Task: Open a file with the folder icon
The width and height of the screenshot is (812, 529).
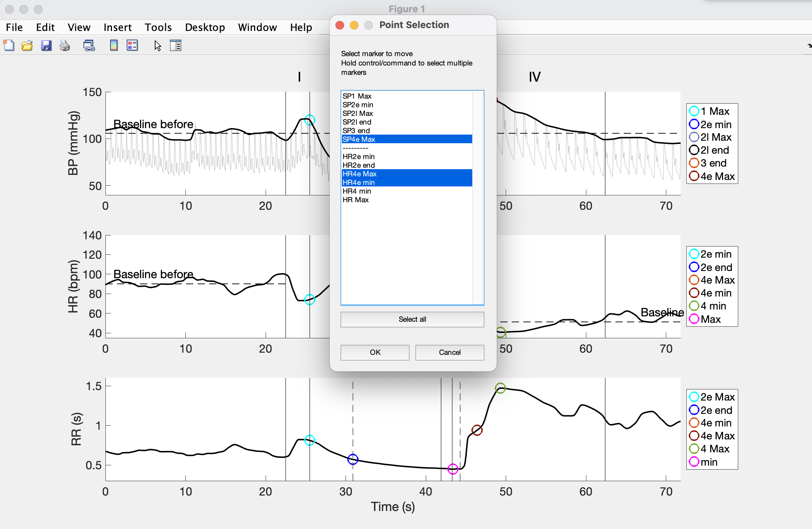Action: (27, 46)
